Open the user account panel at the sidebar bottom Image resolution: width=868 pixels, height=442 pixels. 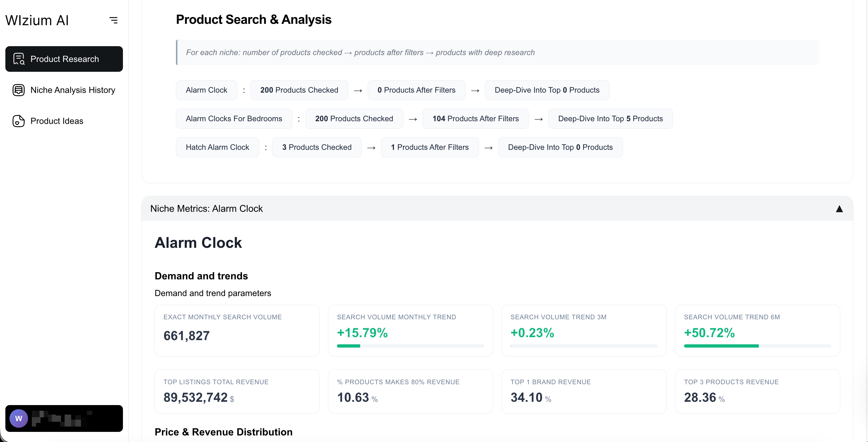pos(64,418)
